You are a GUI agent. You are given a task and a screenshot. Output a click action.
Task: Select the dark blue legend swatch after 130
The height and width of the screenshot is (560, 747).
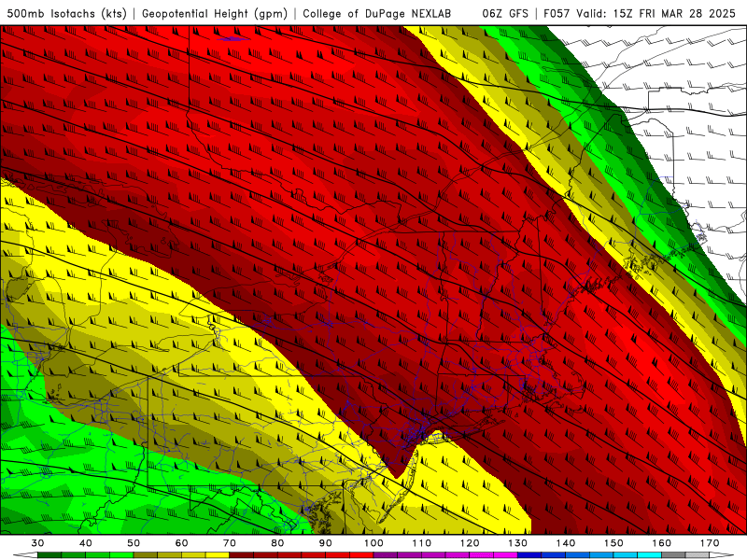point(529,554)
